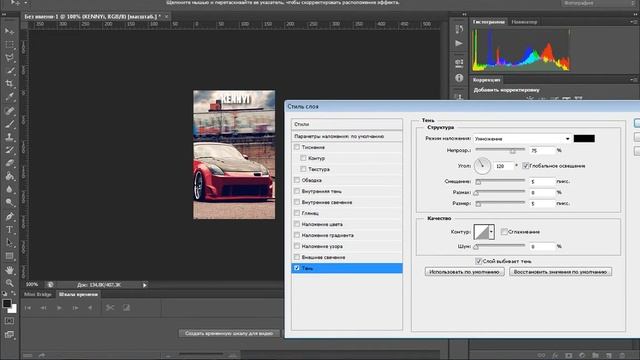Select the Brush tool

pos(9,124)
